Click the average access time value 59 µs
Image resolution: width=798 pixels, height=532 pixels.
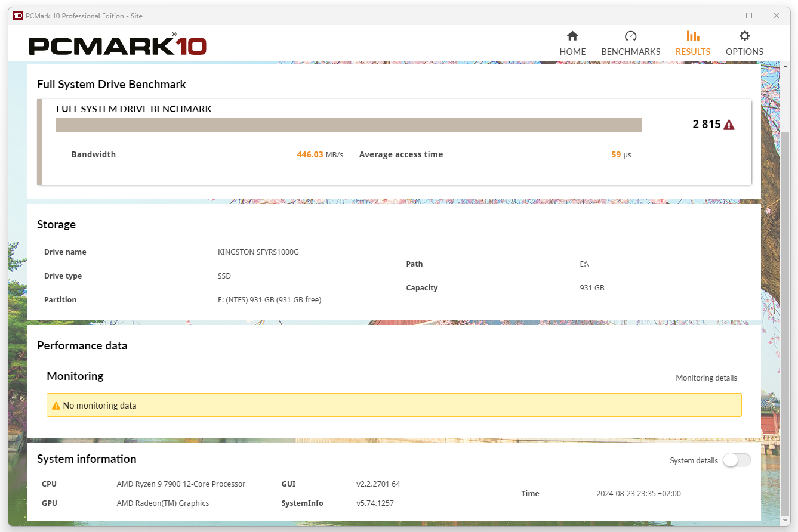coord(621,154)
